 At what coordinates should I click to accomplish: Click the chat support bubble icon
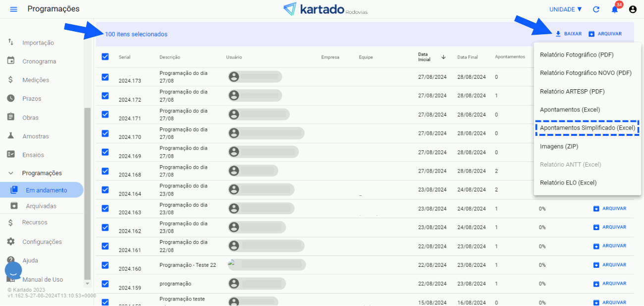pos(13,270)
